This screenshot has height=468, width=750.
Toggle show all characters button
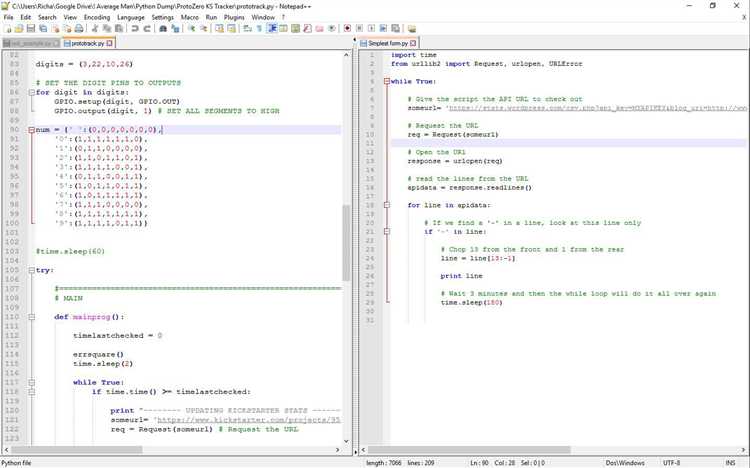coord(259,29)
